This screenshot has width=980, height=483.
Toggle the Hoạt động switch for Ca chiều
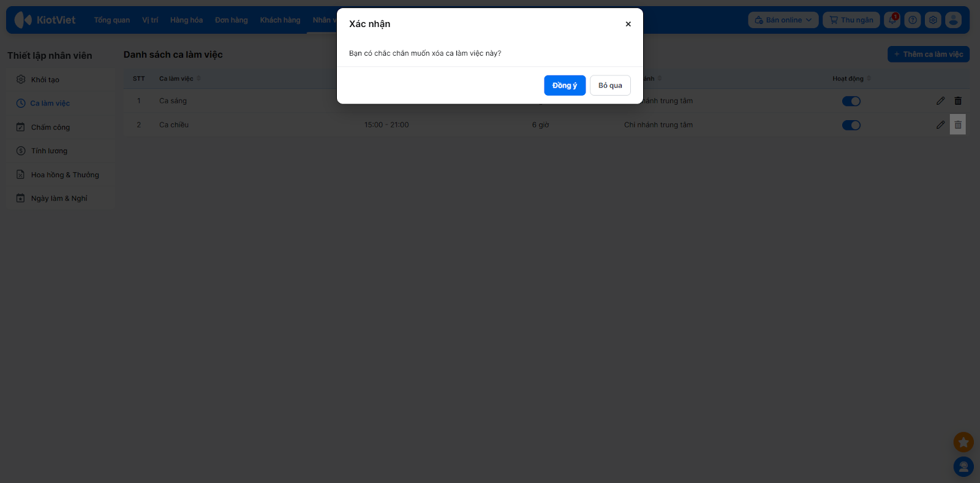pos(851,125)
